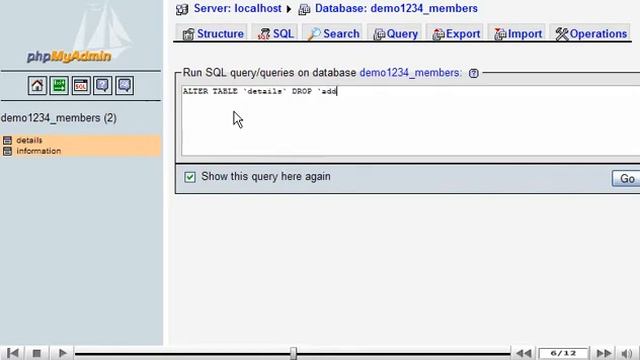Stop the video playback

tap(37, 353)
